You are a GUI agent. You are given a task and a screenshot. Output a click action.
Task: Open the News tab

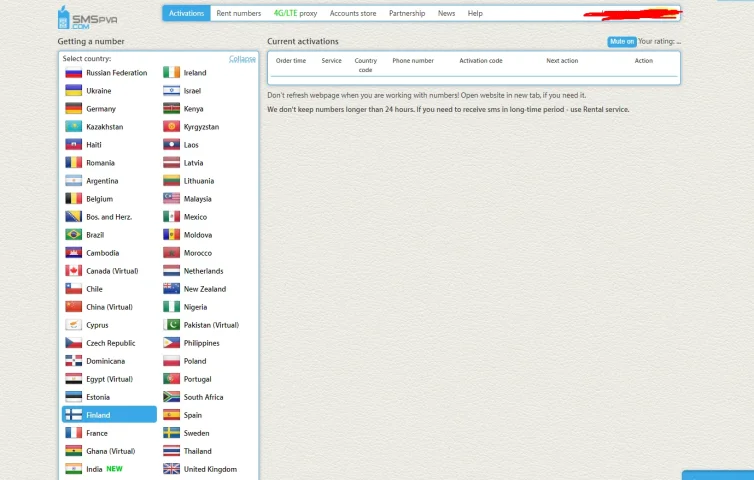coord(446,13)
